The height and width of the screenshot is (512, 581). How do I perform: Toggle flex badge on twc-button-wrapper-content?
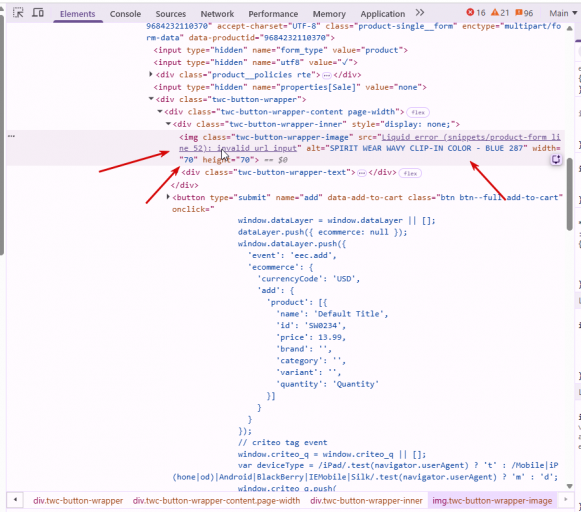coord(418,112)
